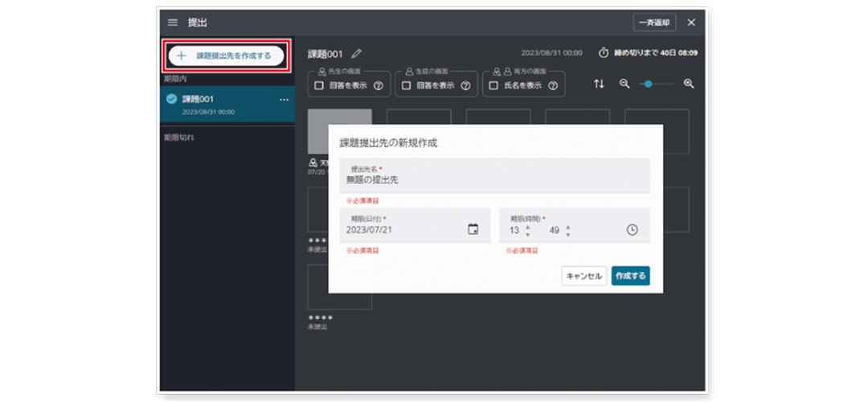Viewport: 868px width, 402px height.
Task: Open the hamburger menu beside 提出
Action: coord(172,22)
